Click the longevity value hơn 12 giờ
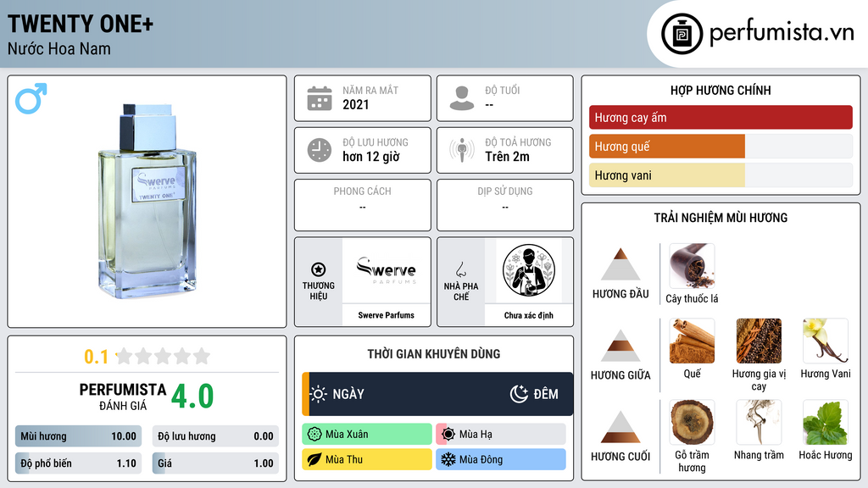 point(371,157)
